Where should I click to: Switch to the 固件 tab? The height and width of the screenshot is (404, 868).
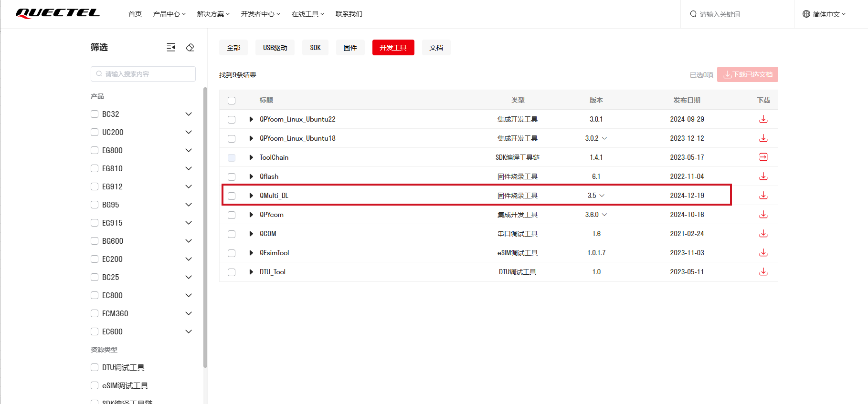coord(350,48)
